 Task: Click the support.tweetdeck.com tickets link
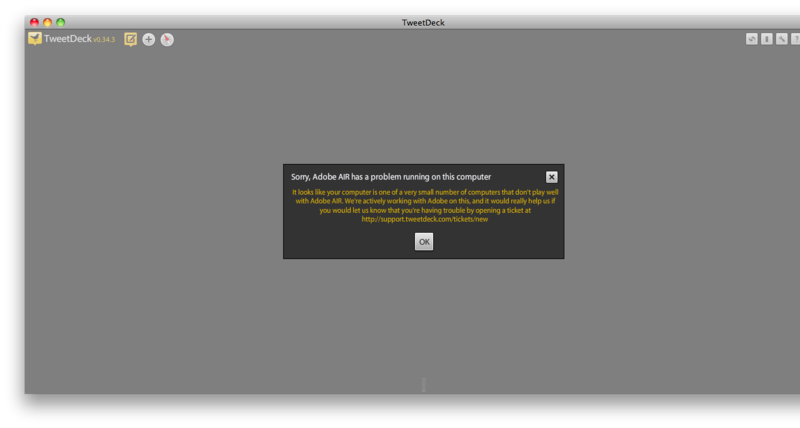point(424,219)
